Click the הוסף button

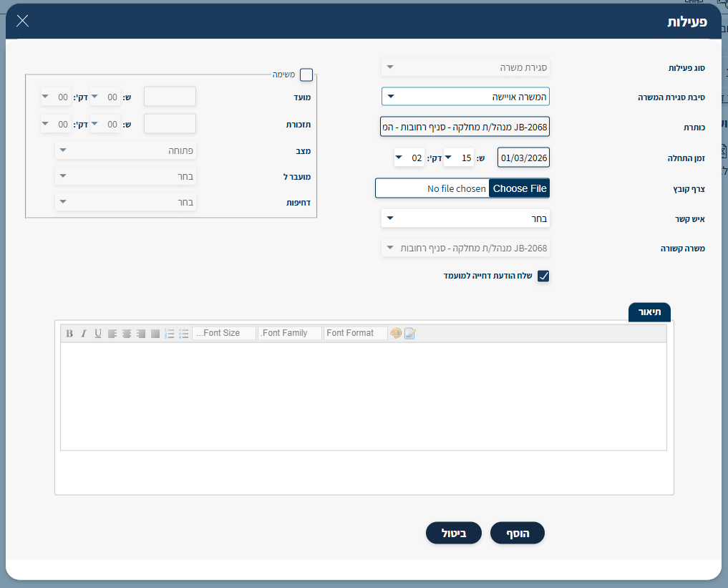518,533
